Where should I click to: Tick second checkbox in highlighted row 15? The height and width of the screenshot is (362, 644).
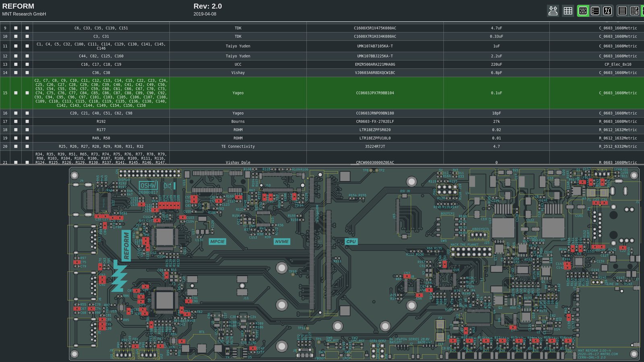point(27,93)
